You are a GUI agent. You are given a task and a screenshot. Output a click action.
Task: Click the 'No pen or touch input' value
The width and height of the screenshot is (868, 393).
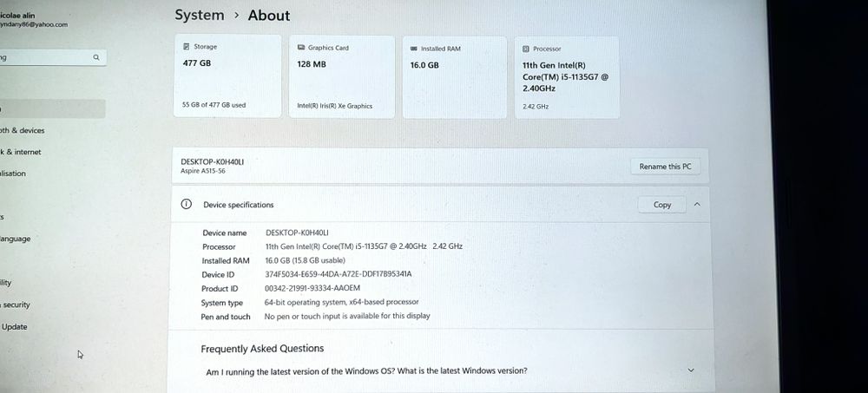pyautogui.click(x=347, y=316)
